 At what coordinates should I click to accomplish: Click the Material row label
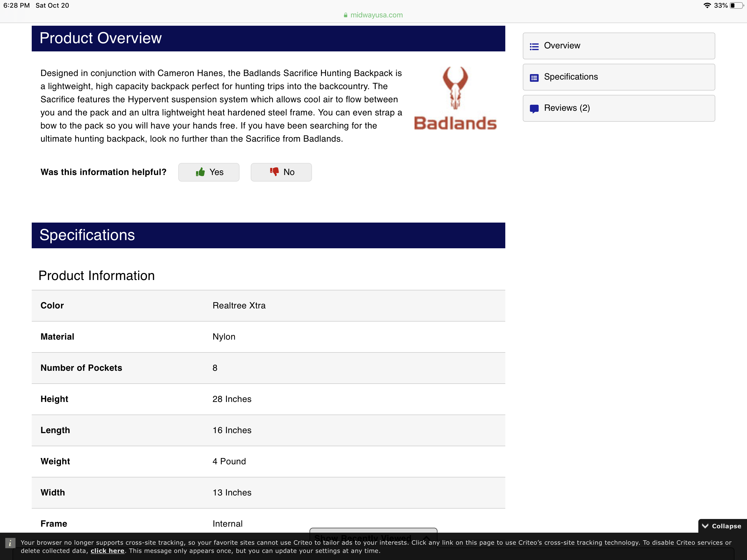click(x=57, y=337)
